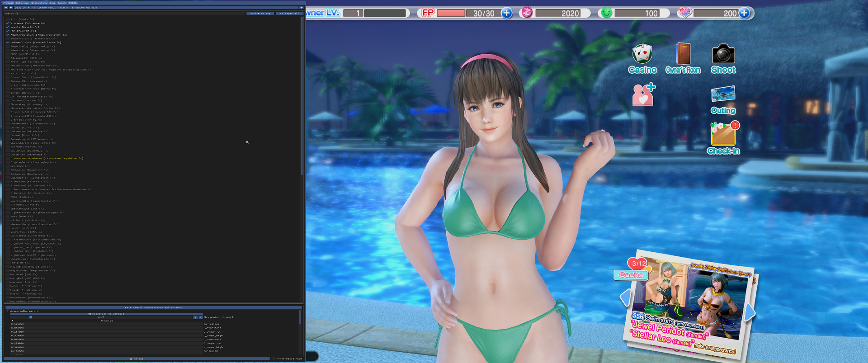
Task: Add hearts with the plus button
Action: coord(744,13)
